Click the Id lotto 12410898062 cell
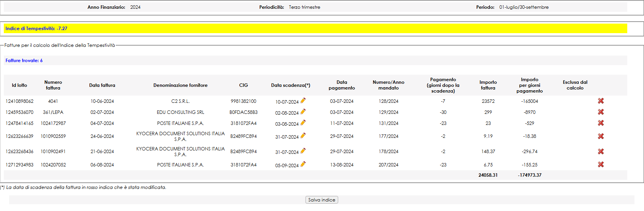 [19, 101]
